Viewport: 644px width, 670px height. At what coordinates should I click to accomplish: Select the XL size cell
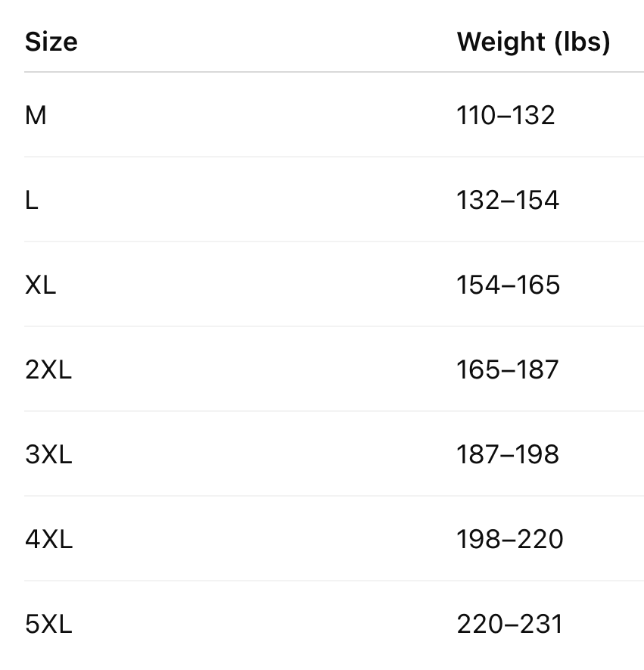coord(41,285)
